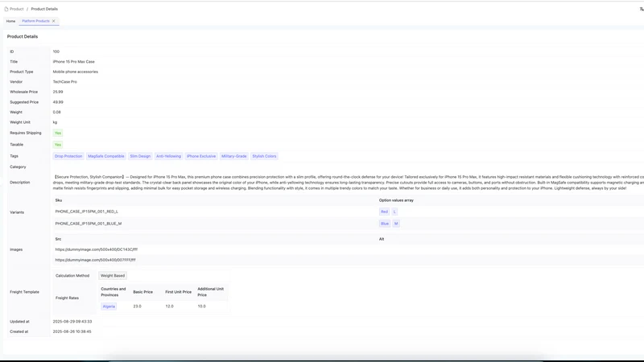Select SKU PHONE_CASE_IP15PM_001_RED_L
The height and width of the screenshot is (362, 644).
(x=87, y=212)
